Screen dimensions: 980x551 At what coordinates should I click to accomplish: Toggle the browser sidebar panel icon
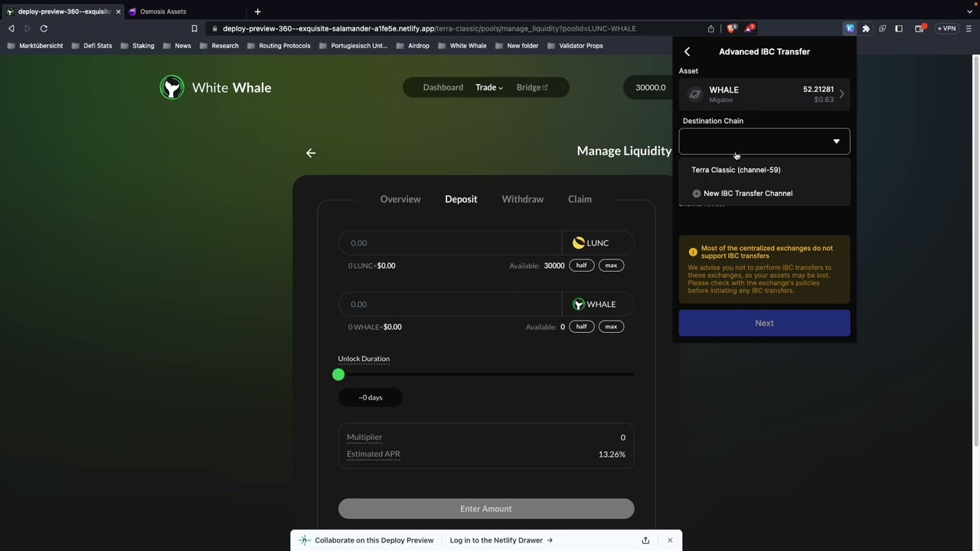tap(899, 28)
